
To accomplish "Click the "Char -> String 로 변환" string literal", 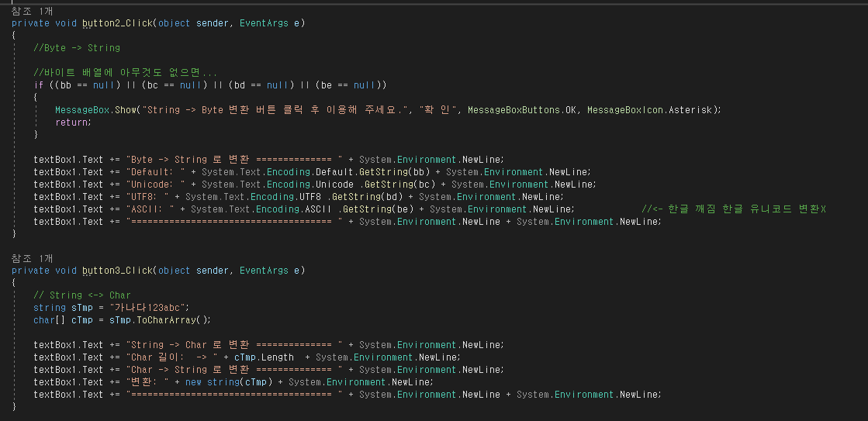I will coord(233,370).
